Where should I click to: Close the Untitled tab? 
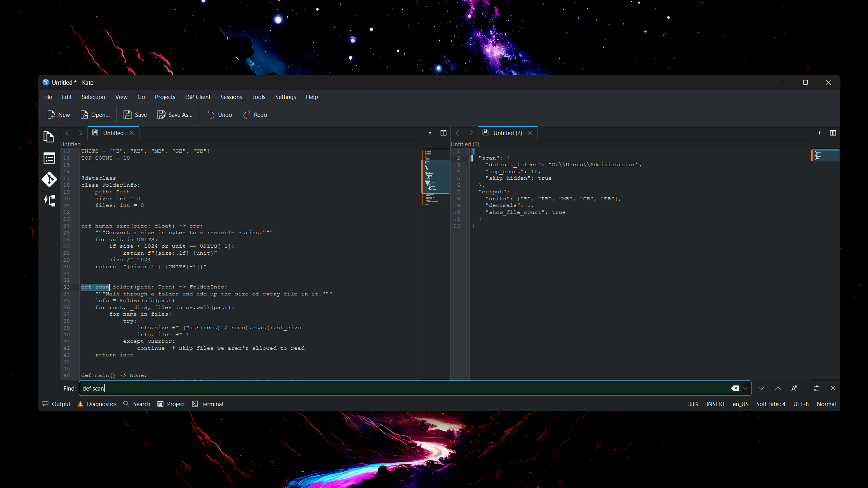132,133
